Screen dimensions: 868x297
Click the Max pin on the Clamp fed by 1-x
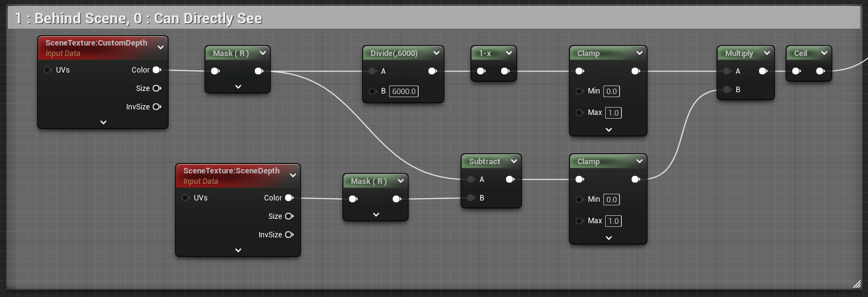pyautogui.click(x=579, y=113)
